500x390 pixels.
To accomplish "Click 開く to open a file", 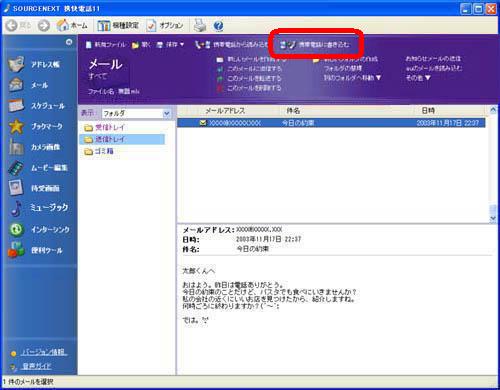I will click(x=141, y=45).
